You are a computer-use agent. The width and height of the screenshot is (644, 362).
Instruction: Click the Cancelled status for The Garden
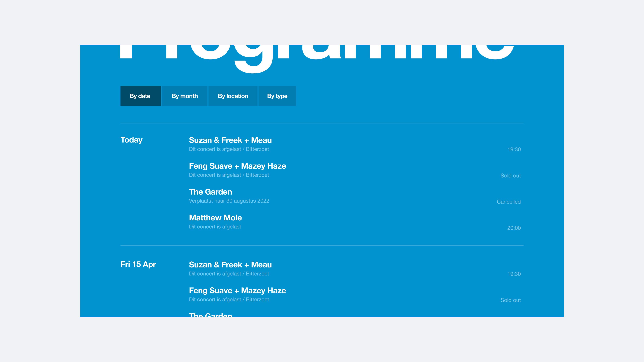pos(508,202)
